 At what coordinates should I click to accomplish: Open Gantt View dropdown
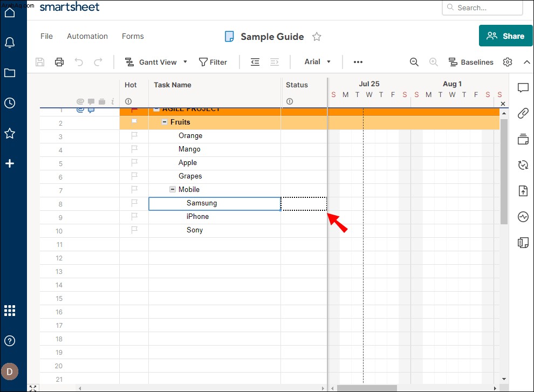156,62
